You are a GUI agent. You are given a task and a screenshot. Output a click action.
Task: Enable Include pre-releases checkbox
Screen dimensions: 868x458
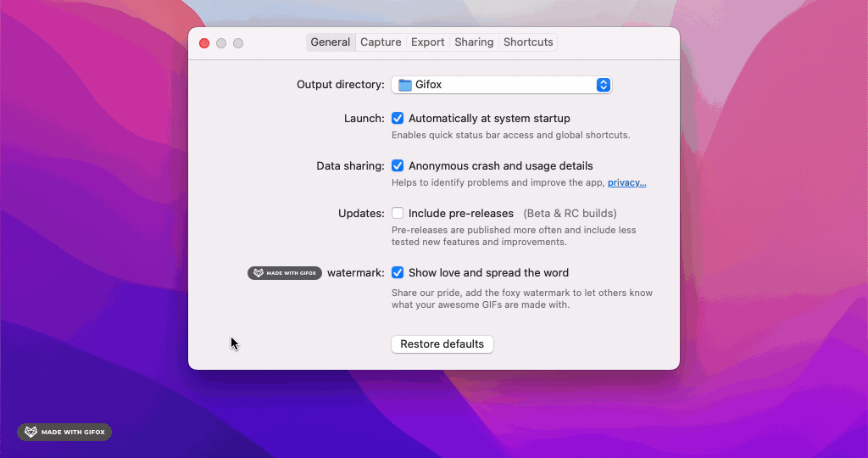[398, 213]
